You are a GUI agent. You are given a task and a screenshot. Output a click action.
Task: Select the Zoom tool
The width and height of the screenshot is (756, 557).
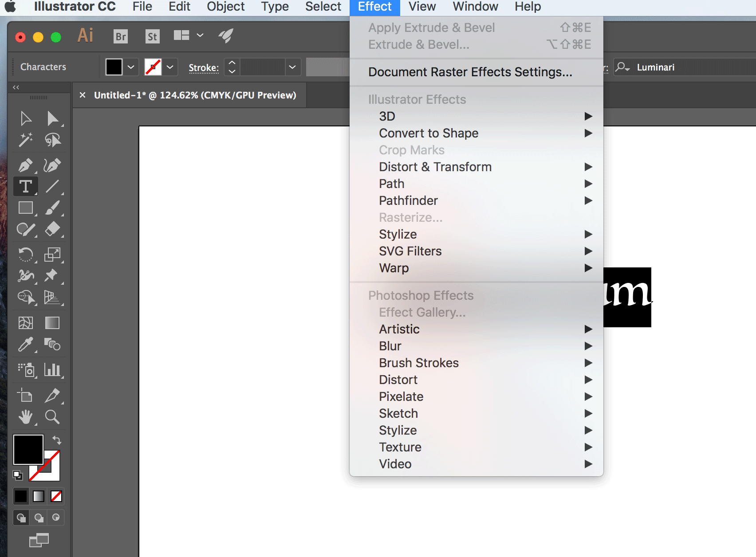[52, 417]
